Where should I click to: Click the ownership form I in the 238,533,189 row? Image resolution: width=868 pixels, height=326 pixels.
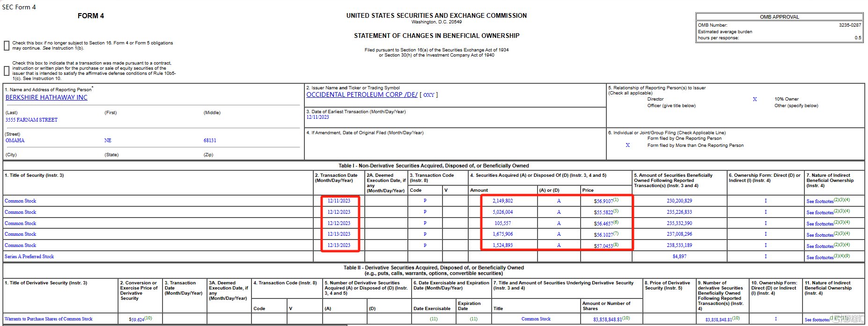pos(765,246)
